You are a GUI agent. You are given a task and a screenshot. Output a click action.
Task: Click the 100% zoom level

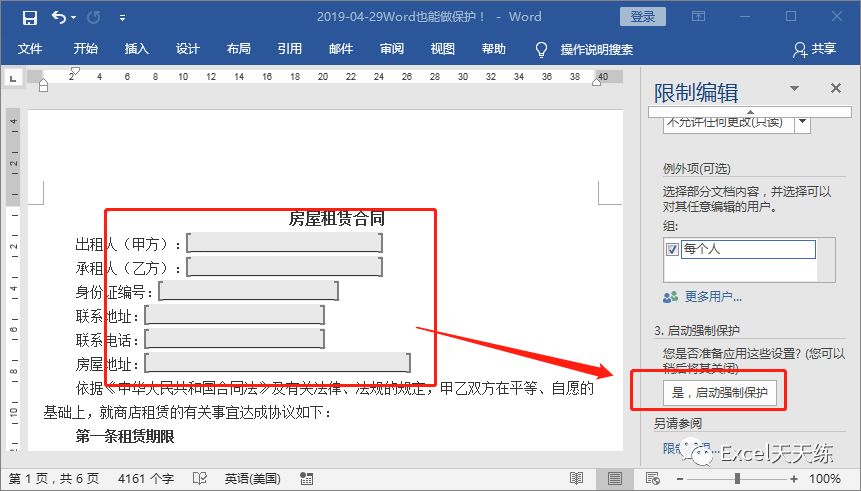point(824,478)
